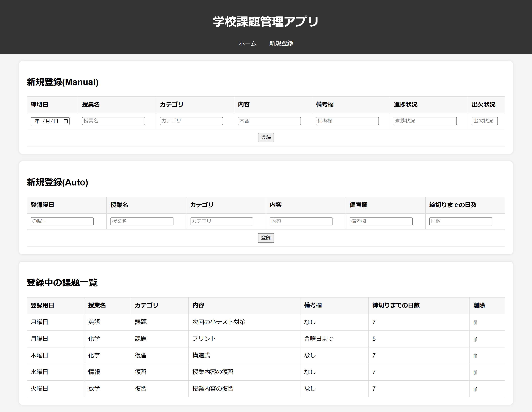Click the 〇曜日 input in Auto form
This screenshot has width=532, height=412.
coord(62,221)
